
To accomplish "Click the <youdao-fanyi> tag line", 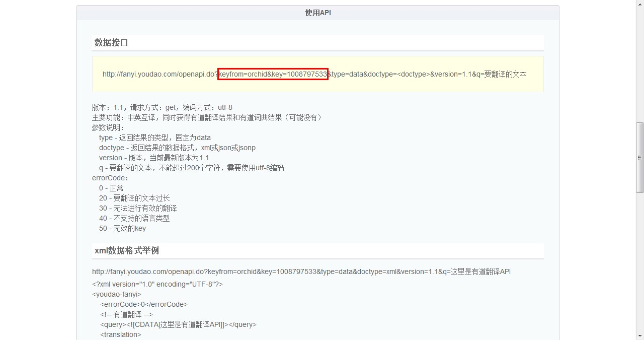I will point(117,294).
